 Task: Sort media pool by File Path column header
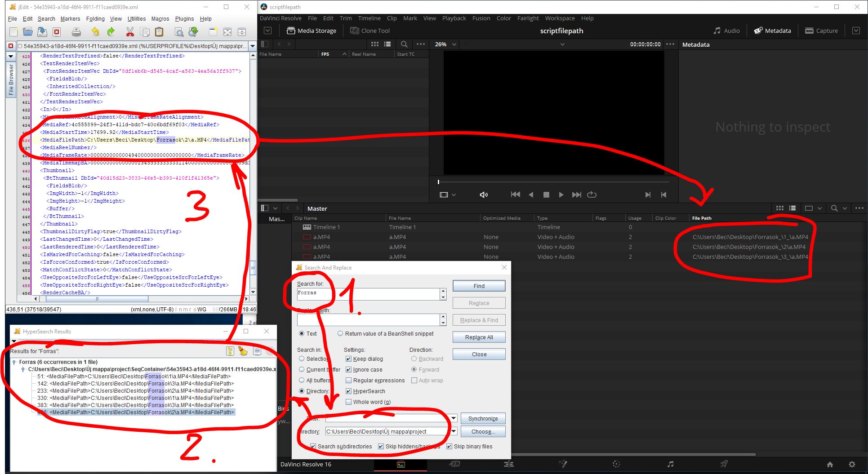pos(701,218)
